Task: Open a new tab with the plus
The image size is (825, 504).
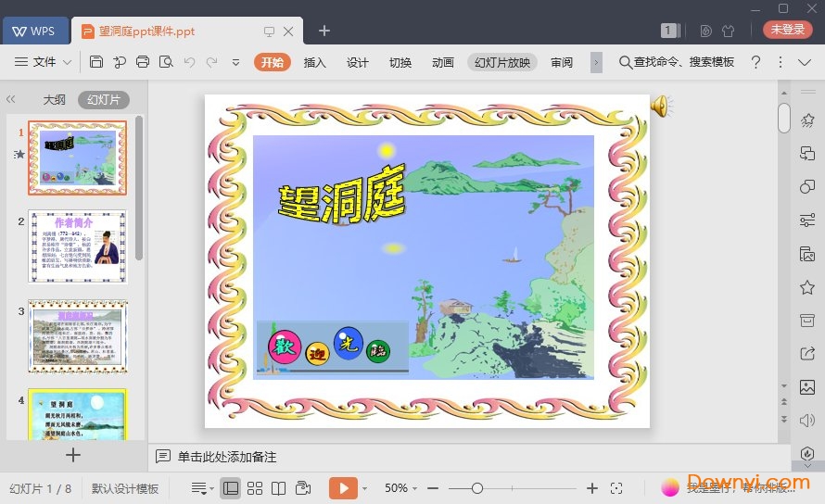Action: coord(324,31)
